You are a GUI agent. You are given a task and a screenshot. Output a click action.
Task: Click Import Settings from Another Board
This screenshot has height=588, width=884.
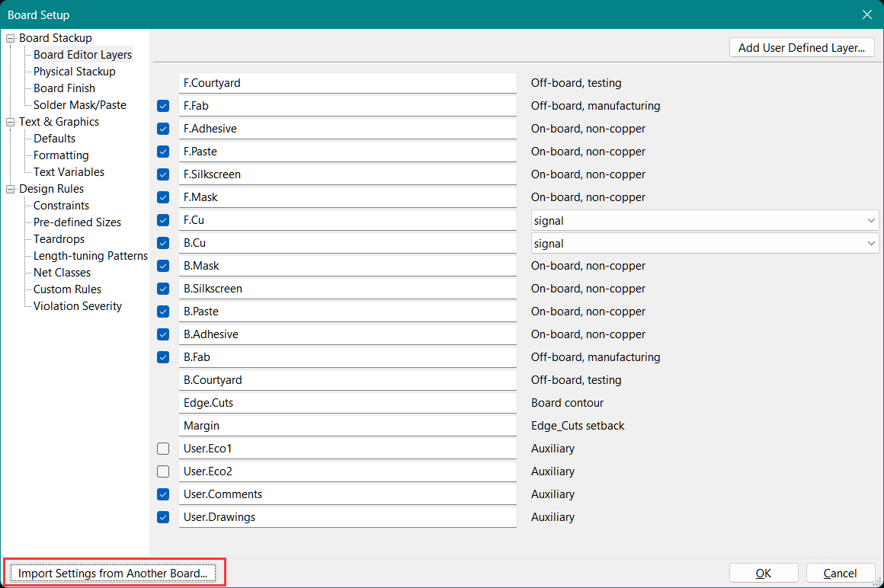click(113, 574)
